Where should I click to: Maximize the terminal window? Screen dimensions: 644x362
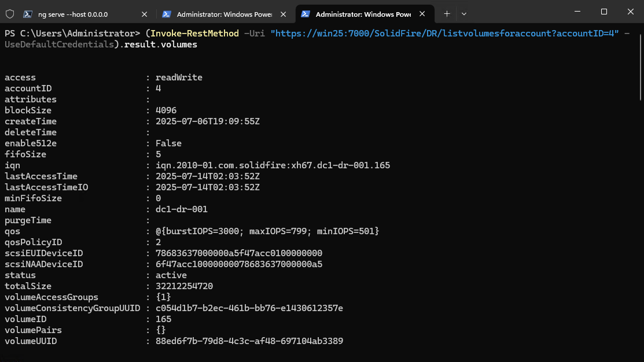click(x=603, y=12)
